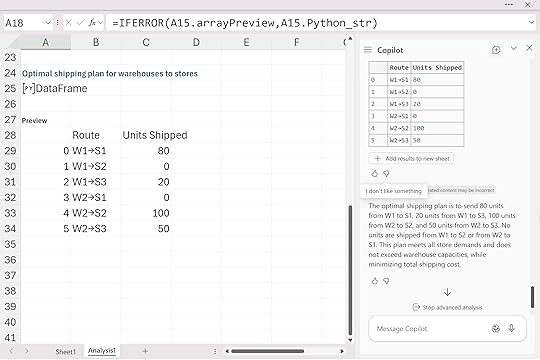Viewport: 540px width, 360px height.
Task: Select column E header
Action: 246,42
